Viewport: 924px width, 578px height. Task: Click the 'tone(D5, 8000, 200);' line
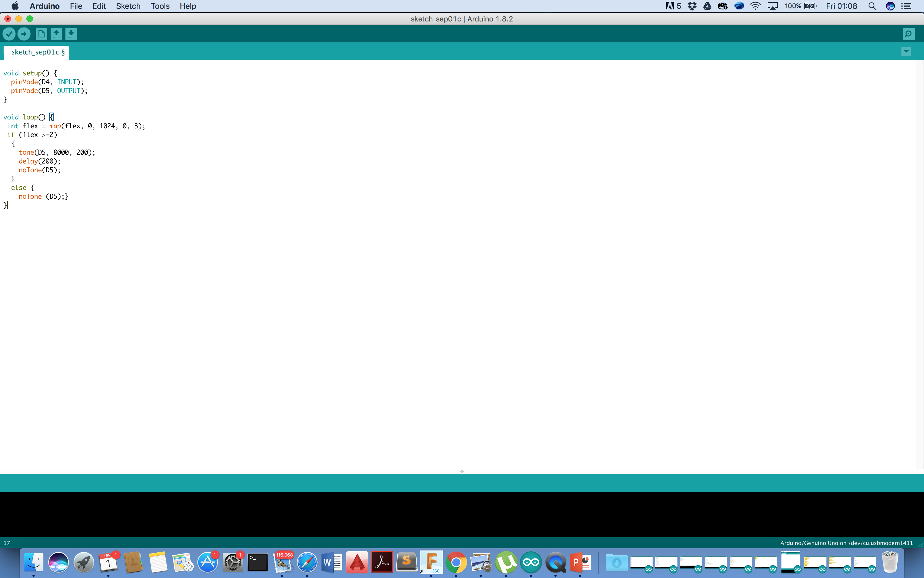[x=57, y=152]
